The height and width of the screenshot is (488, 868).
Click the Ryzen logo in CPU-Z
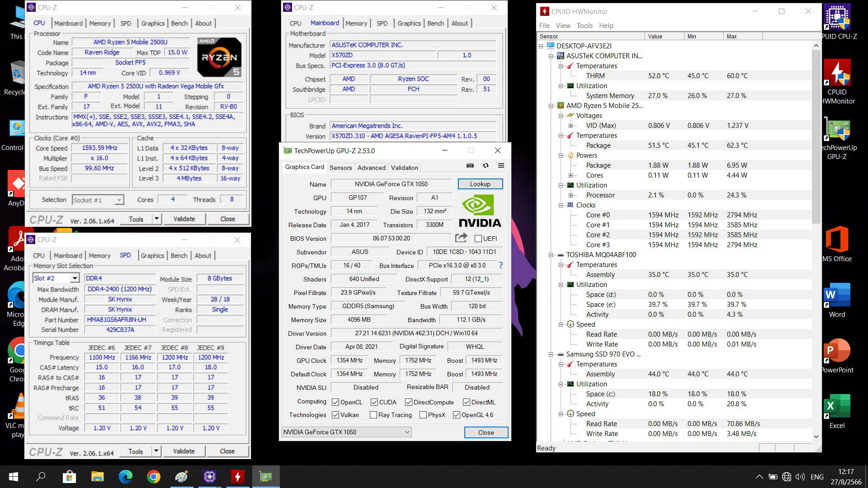click(219, 57)
